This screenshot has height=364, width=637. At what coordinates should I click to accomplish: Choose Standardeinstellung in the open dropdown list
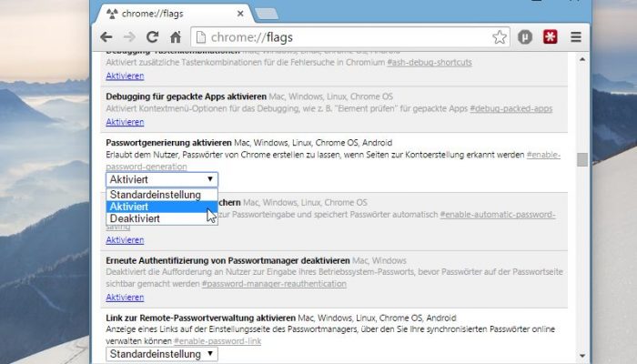162,195
